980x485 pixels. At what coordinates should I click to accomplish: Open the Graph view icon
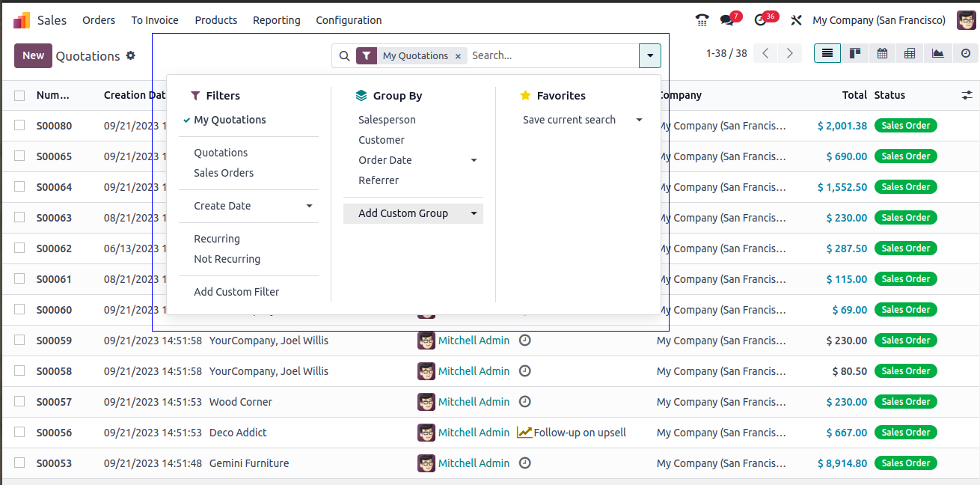point(937,53)
